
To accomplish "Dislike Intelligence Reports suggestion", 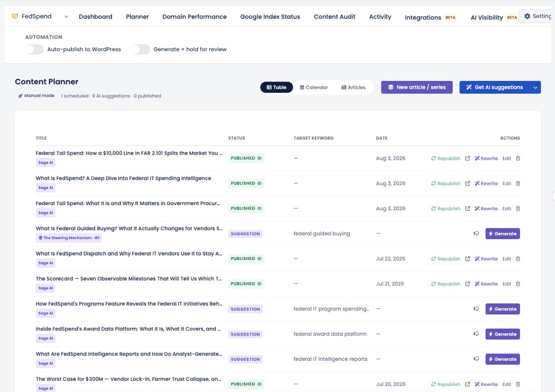I will [476, 359].
